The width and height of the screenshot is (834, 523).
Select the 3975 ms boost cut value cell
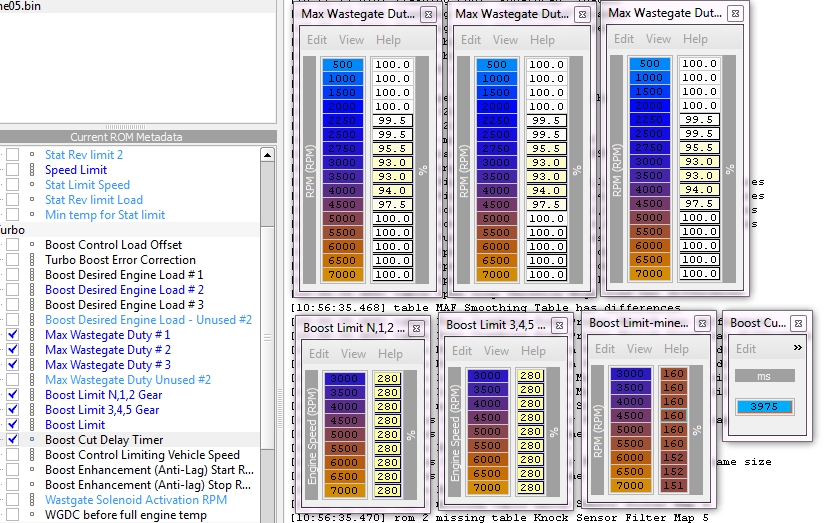point(764,406)
